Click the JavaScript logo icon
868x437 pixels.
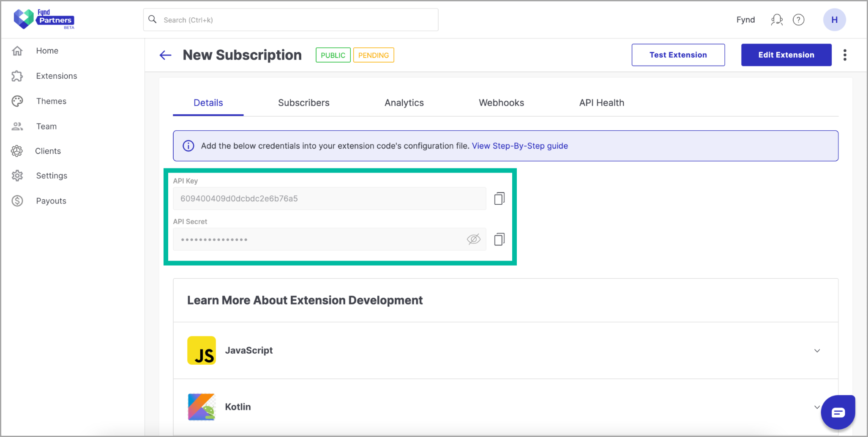coord(202,351)
